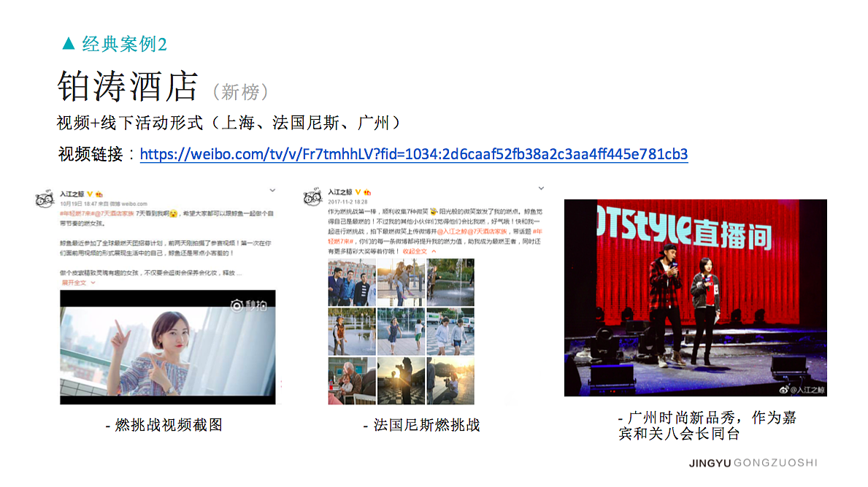Image resolution: width=868 pixels, height=487 pixels.
Task: Select heading 经典案例2
Action: click(125, 44)
